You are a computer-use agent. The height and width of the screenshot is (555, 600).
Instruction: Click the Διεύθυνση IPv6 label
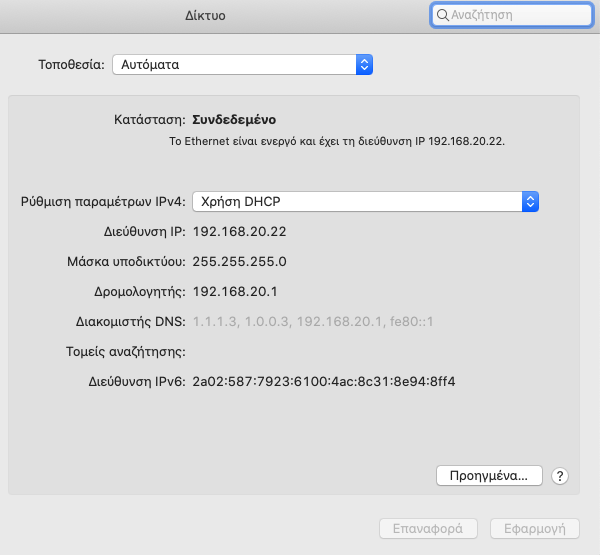pyautogui.click(x=137, y=382)
